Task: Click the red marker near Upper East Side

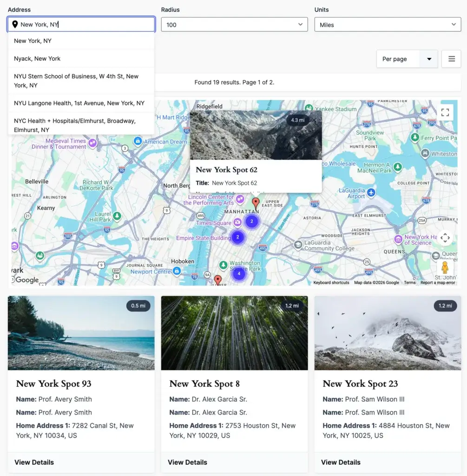Action: [x=256, y=204]
